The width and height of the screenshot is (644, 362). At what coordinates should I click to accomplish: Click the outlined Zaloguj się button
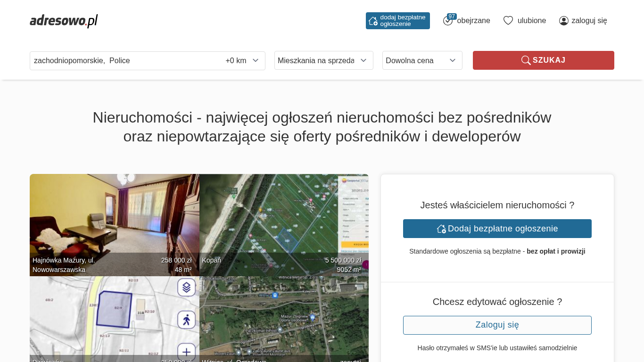click(x=497, y=325)
